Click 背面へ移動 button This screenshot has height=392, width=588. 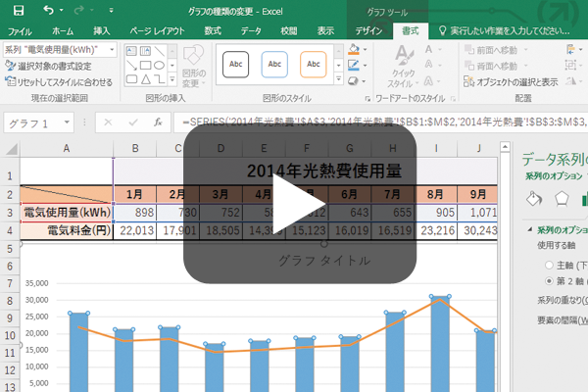pos(491,66)
